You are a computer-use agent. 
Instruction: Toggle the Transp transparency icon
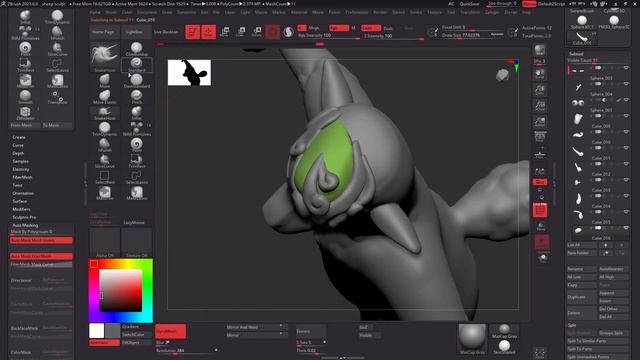[541, 227]
